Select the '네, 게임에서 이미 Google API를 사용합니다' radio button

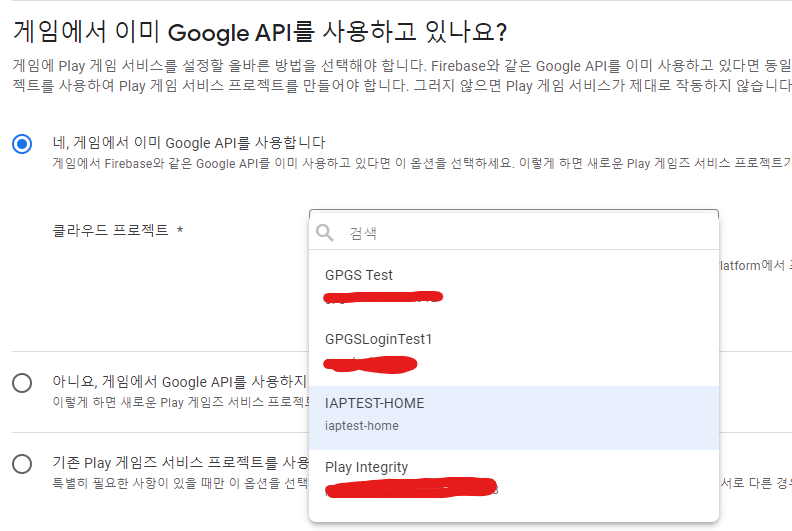coord(22,144)
